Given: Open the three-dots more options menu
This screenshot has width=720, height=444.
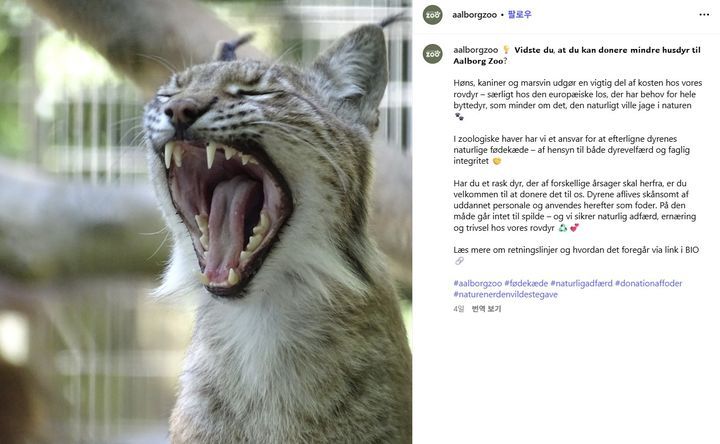Looking at the screenshot, I should [x=704, y=15].
